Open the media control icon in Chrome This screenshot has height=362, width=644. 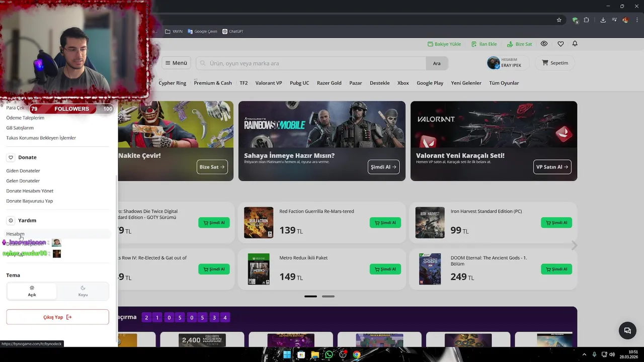[614, 20]
